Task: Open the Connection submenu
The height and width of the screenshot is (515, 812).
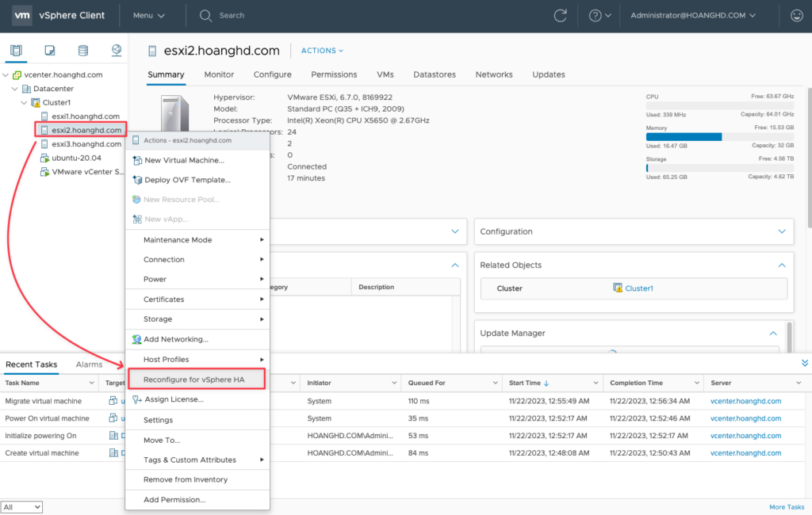Action: tap(197, 259)
